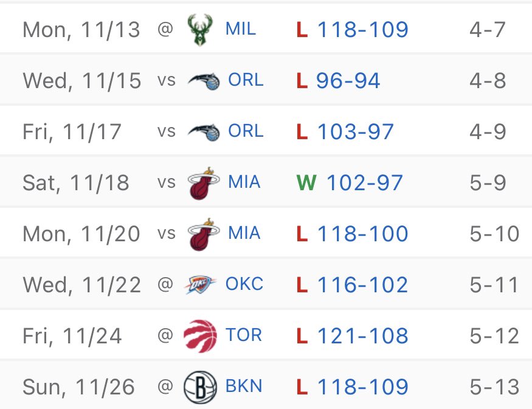Image resolution: width=532 pixels, height=409 pixels.
Task: Open the MIL team link
Action: point(241,29)
